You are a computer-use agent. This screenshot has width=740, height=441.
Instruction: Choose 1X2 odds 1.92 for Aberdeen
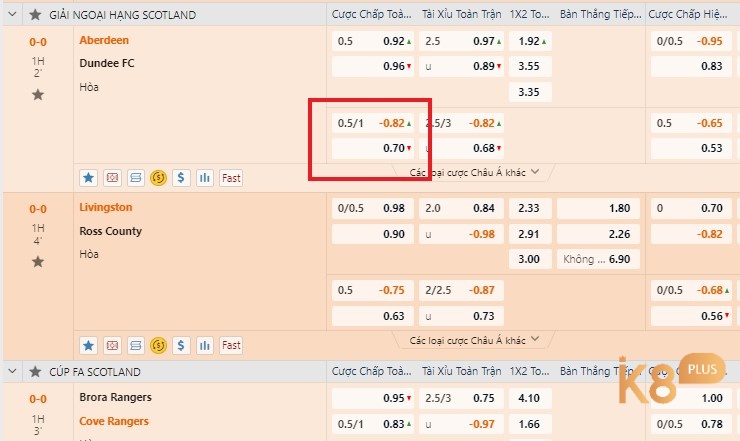tap(530, 41)
